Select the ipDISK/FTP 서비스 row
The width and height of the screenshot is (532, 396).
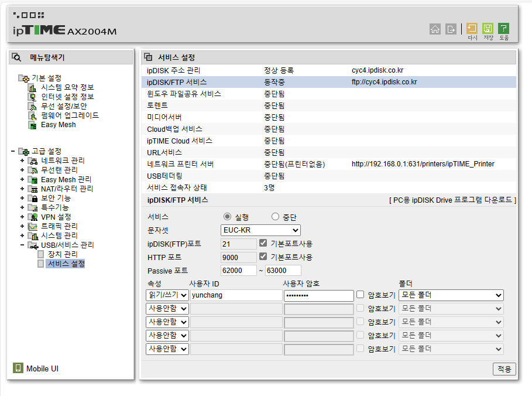(329, 82)
